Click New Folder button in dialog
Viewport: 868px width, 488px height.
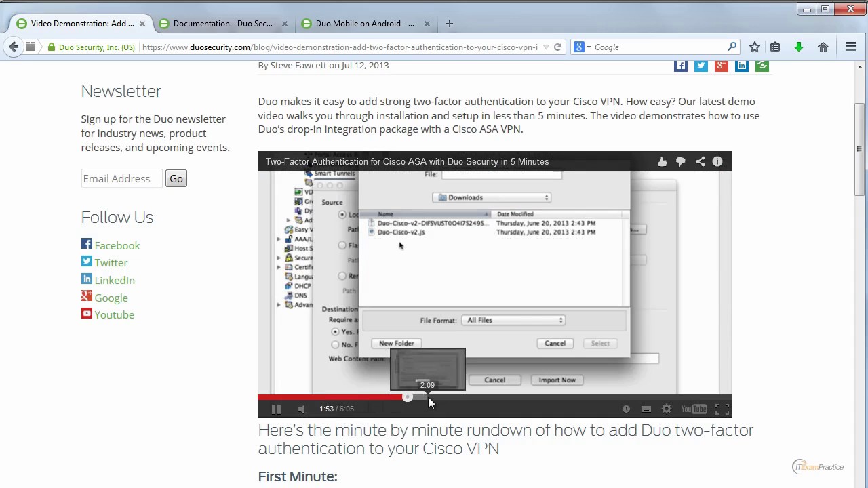tap(397, 343)
